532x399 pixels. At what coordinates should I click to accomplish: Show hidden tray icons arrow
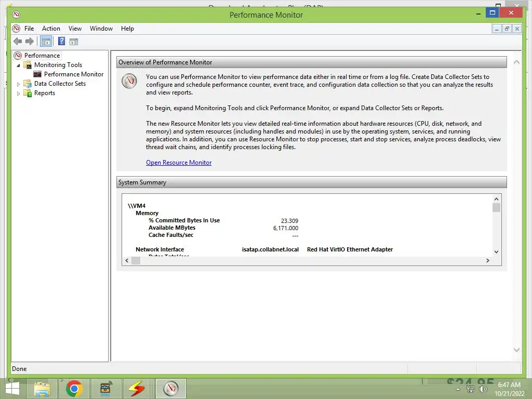(458, 389)
